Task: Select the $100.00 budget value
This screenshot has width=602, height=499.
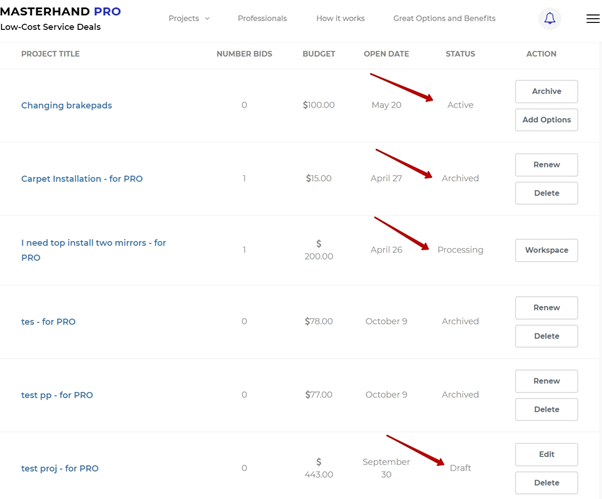Action: pyautogui.click(x=319, y=105)
